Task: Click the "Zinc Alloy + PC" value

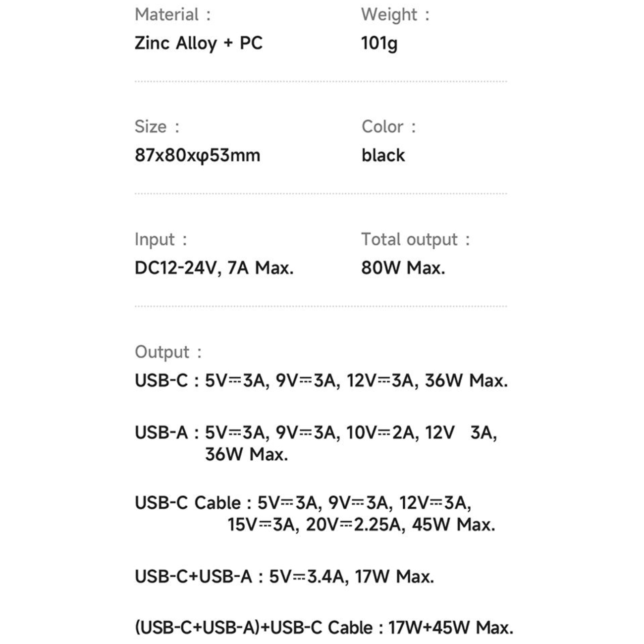Action: pos(198,43)
